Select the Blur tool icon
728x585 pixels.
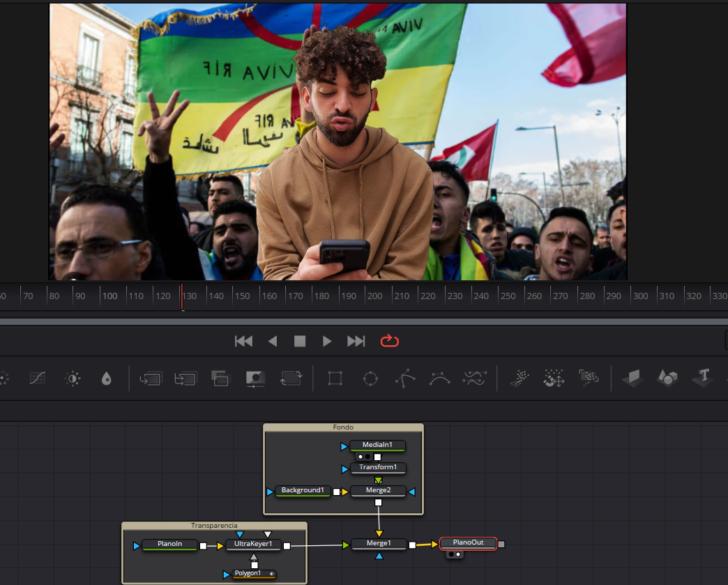pyautogui.click(x=106, y=378)
